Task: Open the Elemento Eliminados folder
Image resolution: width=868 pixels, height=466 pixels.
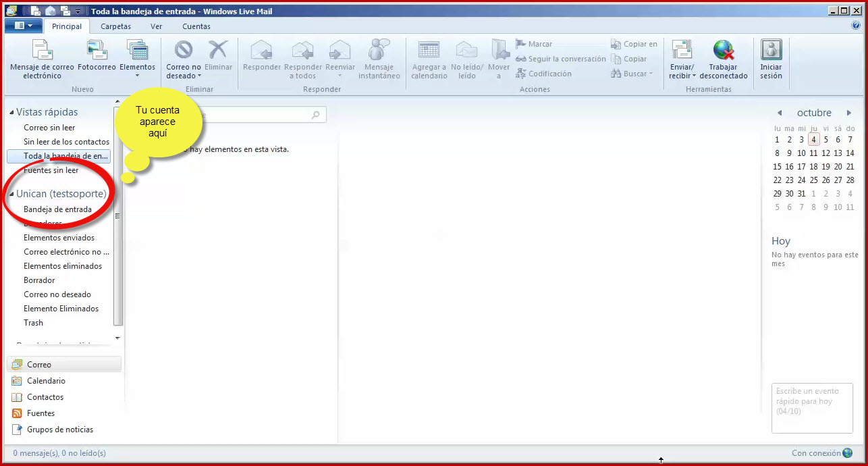Action: (61, 309)
